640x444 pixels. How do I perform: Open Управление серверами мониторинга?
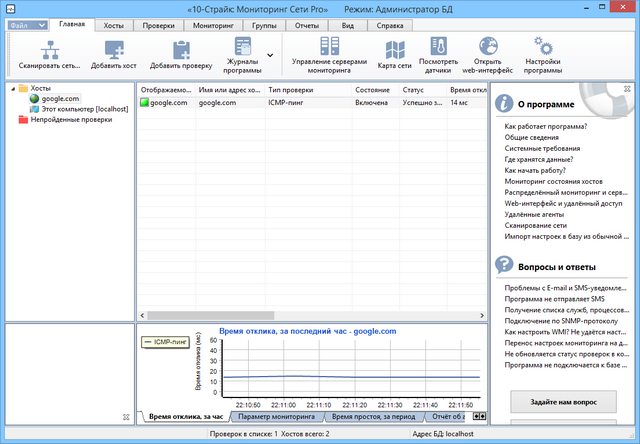coord(329,46)
